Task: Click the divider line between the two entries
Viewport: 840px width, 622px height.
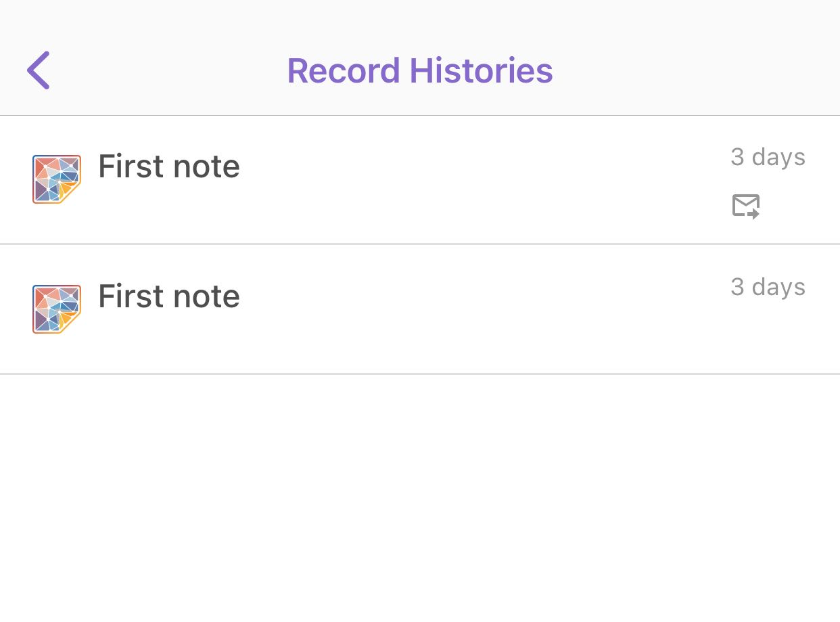Action: click(419, 244)
